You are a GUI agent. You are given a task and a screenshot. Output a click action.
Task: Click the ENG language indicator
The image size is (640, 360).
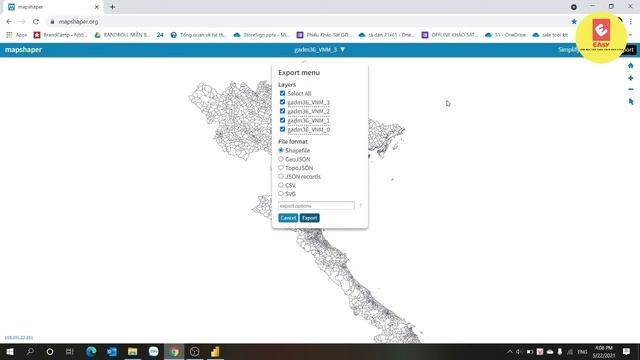[x=582, y=351]
